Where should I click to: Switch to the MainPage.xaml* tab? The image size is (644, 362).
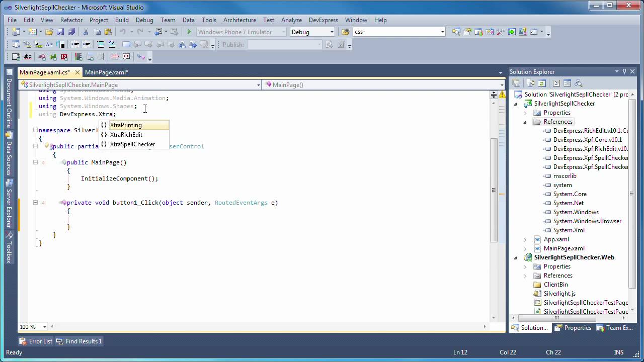point(107,72)
